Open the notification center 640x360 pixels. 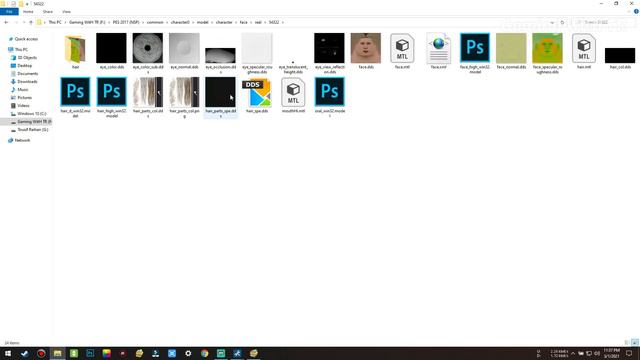629,353
